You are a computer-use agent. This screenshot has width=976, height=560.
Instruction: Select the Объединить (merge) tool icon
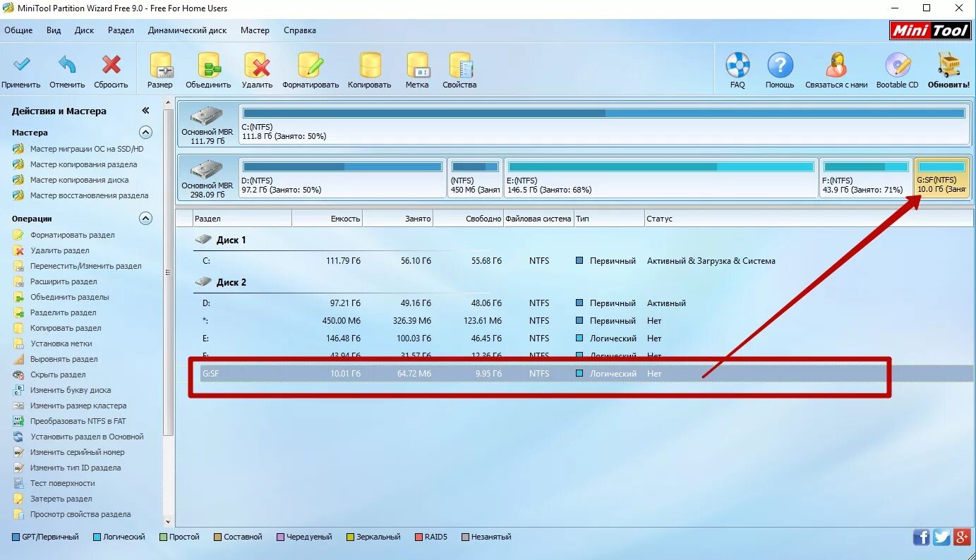[x=208, y=66]
